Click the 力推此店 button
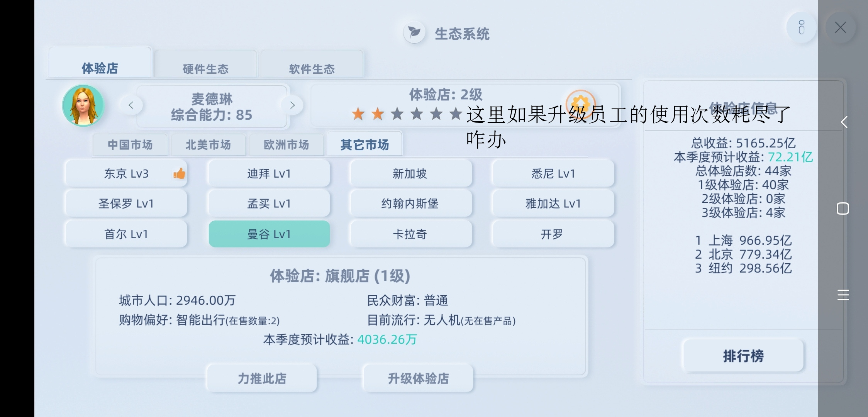The height and width of the screenshot is (417, 868). (262, 378)
